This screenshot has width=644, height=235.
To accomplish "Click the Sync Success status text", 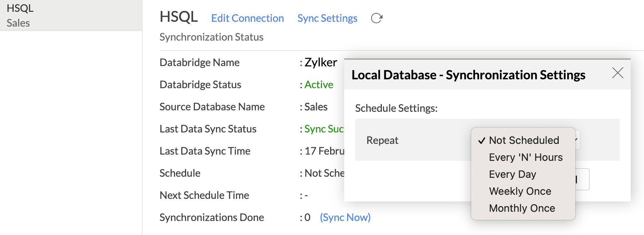I will coord(324,129).
